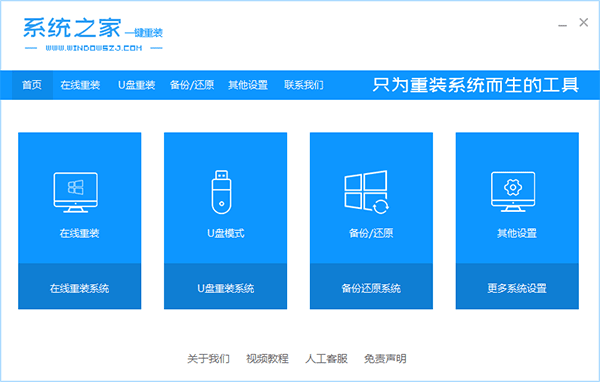Open the 联系我们 tab

[304, 85]
